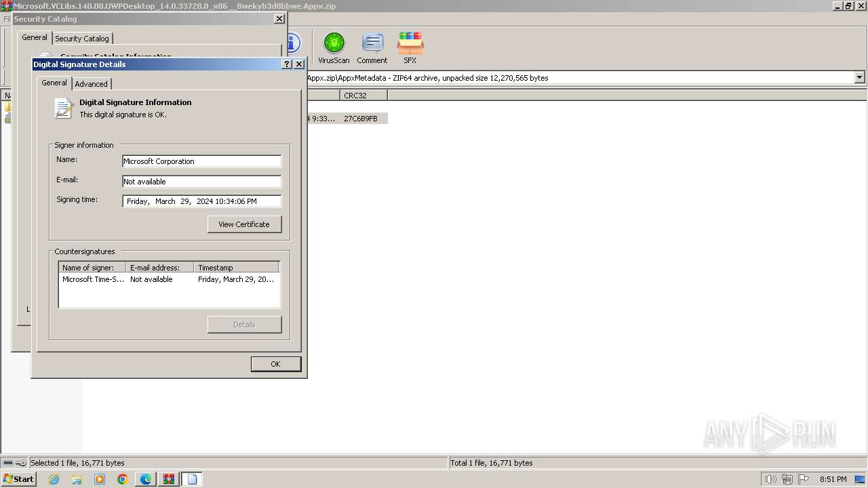The width and height of the screenshot is (868, 488).
Task: Click the signer Name field Microsoft Corporation
Action: point(201,161)
